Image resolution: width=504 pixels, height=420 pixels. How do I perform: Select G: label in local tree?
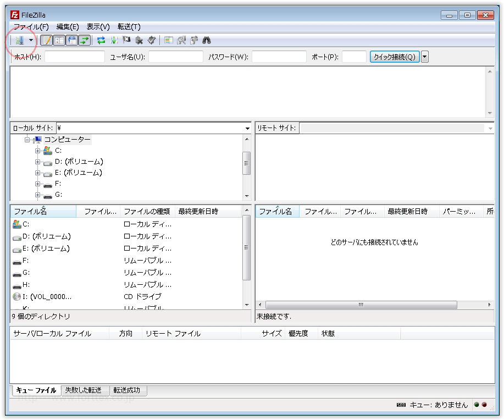58,194
